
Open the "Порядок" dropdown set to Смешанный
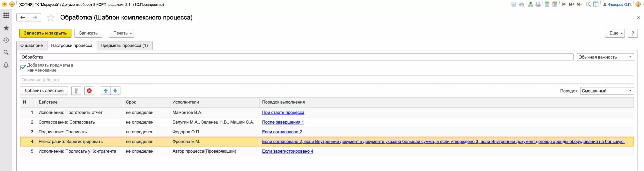point(630,91)
